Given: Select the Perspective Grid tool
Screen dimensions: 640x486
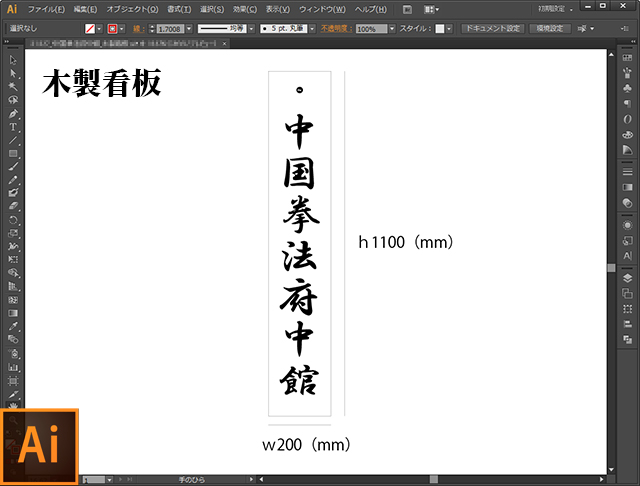Looking at the screenshot, I should point(13,286).
